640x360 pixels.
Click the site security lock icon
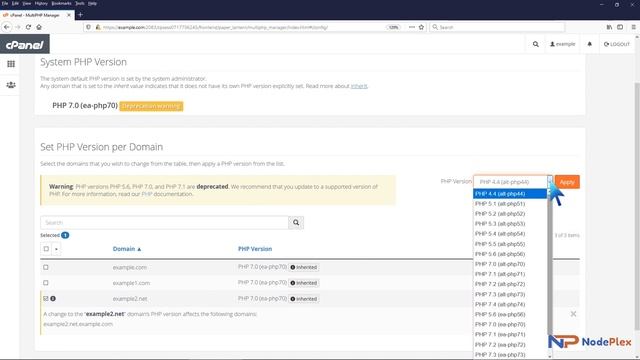point(98,27)
